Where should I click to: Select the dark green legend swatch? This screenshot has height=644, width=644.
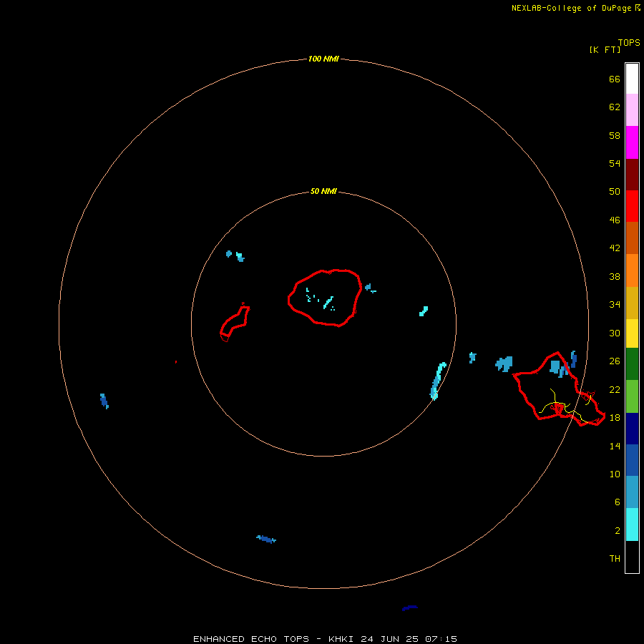click(632, 364)
